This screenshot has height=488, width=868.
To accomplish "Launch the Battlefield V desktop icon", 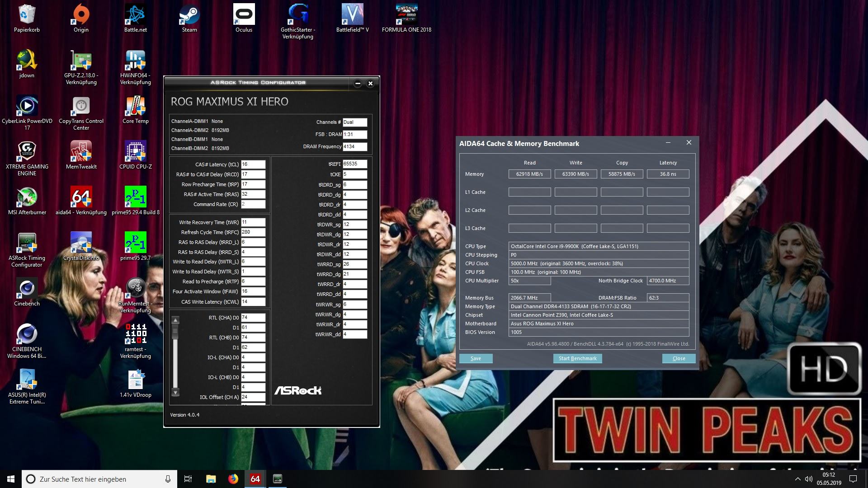I will [x=352, y=19].
